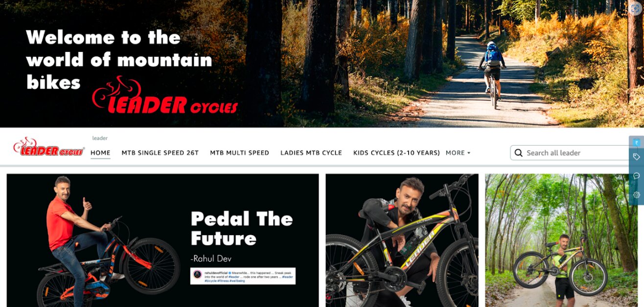Open LADIES MTB CYCLE category
Screen dimensions: 644x307
[311, 153]
